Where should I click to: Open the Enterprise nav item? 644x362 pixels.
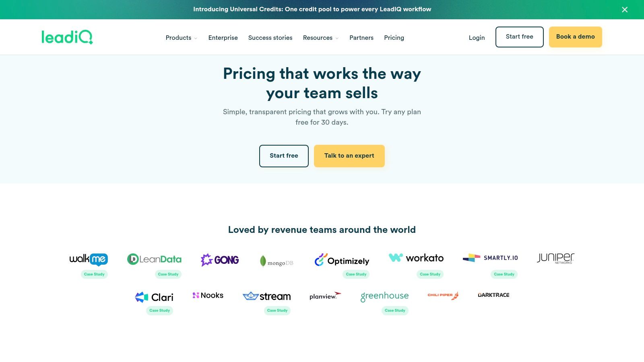coord(223,38)
